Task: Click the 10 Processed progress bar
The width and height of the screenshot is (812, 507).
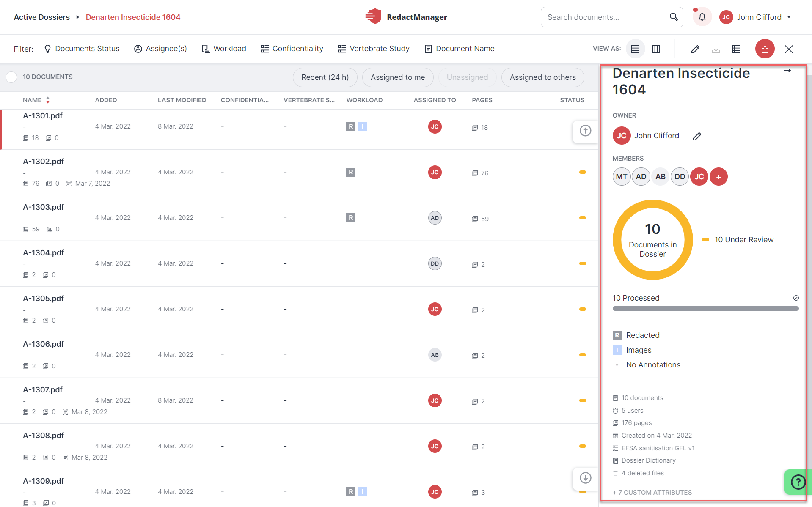Action: (705, 309)
